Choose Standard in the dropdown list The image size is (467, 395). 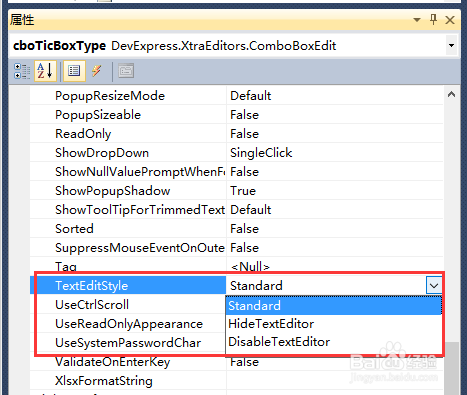(x=334, y=306)
